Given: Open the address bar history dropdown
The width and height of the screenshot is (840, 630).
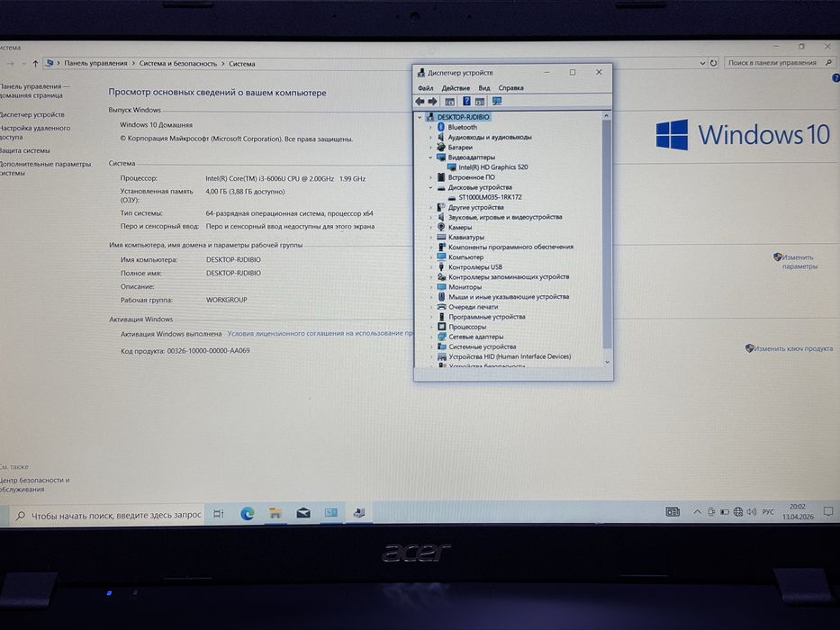Looking at the screenshot, I should click(x=702, y=63).
